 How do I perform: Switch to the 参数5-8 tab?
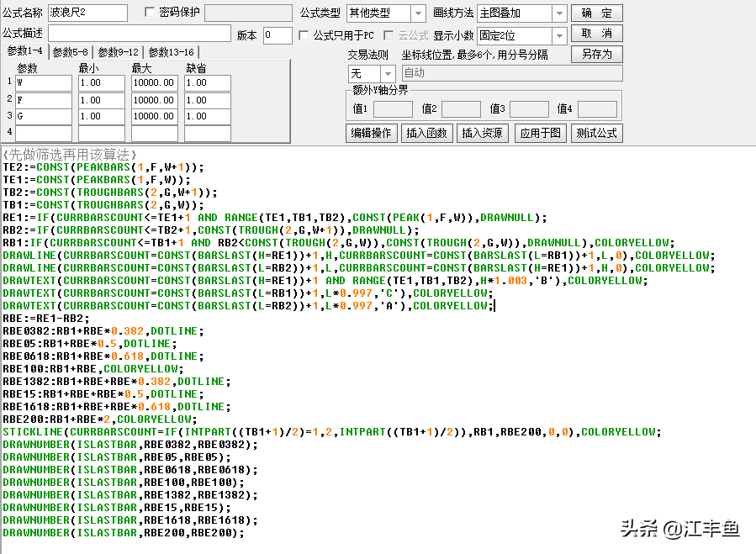tap(71, 52)
